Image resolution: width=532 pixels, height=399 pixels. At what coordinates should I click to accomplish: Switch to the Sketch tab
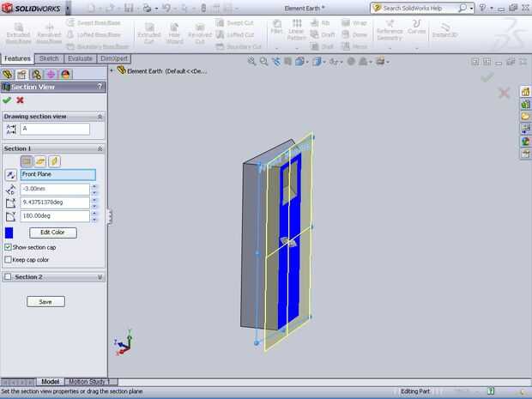click(49, 58)
